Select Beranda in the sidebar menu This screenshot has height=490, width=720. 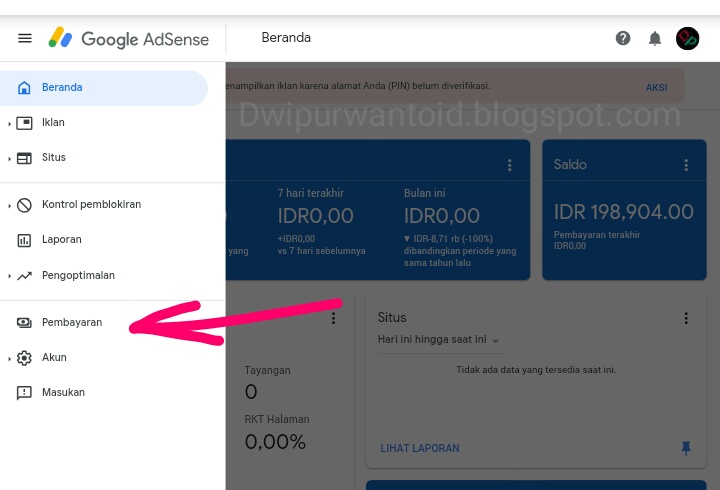(104, 88)
